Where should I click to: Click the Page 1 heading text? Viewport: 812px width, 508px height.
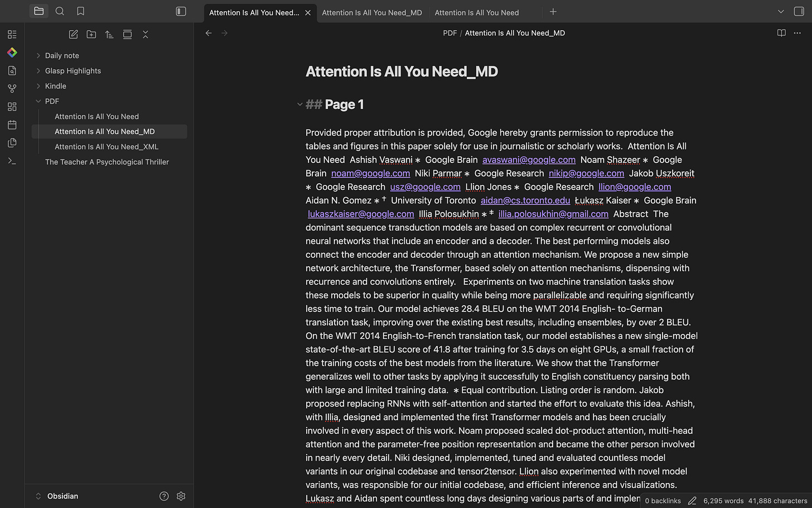point(344,104)
